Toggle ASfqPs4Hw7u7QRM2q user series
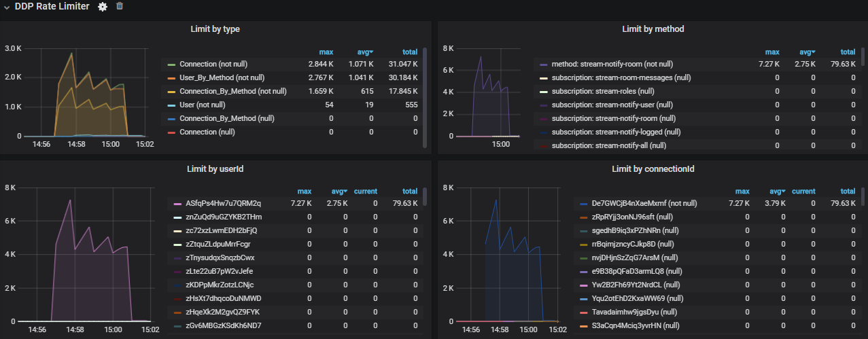This screenshot has width=868, height=339. [x=224, y=203]
